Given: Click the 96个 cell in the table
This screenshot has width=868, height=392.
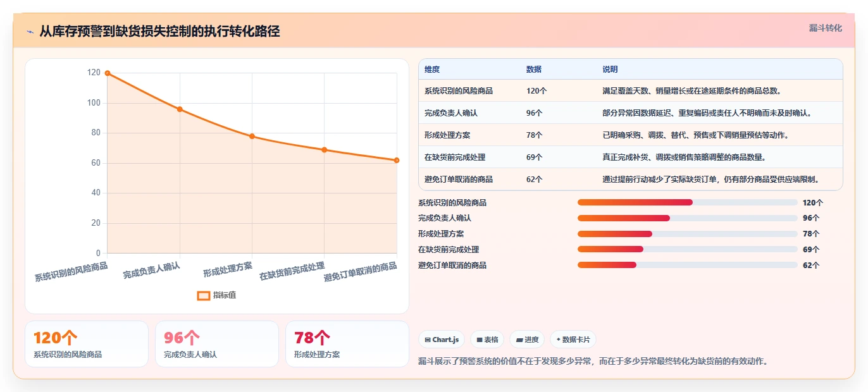Looking at the screenshot, I should 535,113.
